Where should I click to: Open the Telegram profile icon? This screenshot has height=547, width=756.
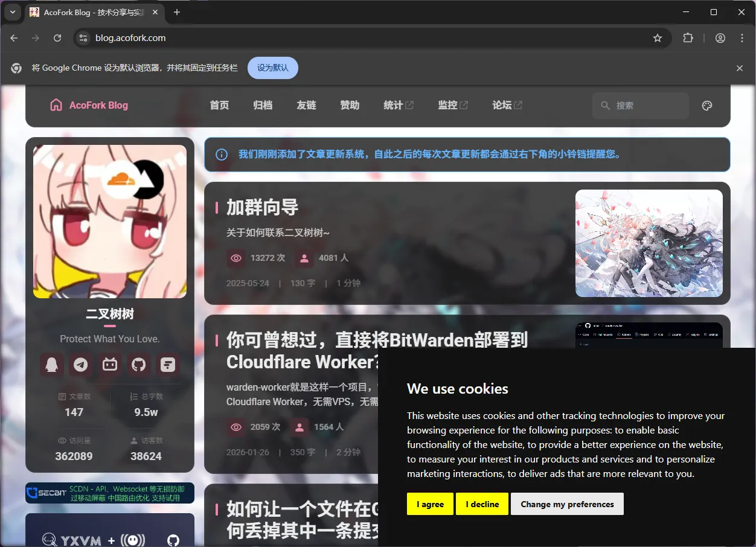pyautogui.click(x=81, y=365)
